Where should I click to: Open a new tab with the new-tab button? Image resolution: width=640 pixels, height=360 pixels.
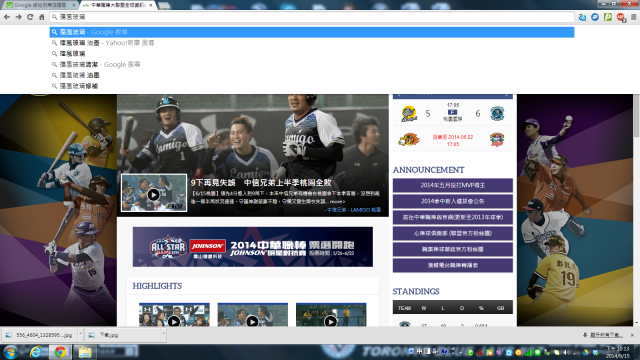point(164,5)
